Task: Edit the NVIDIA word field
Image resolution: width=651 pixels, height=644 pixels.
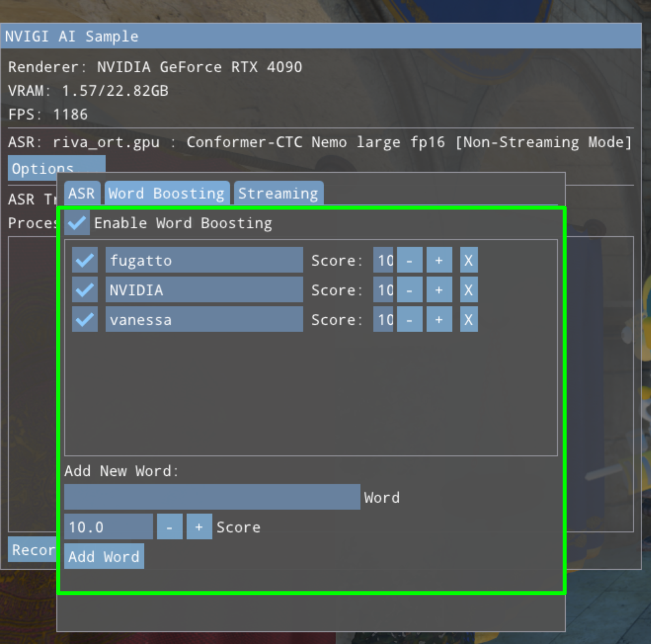Action: point(204,290)
